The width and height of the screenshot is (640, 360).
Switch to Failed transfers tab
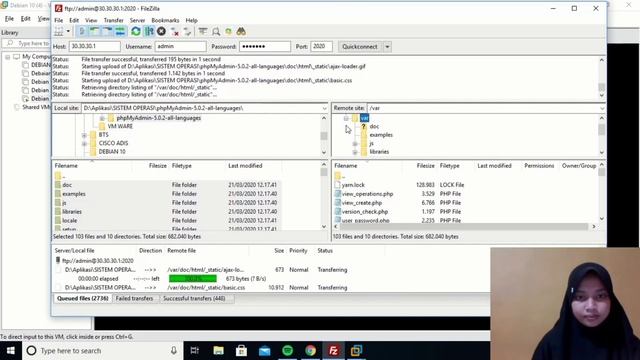click(134, 298)
